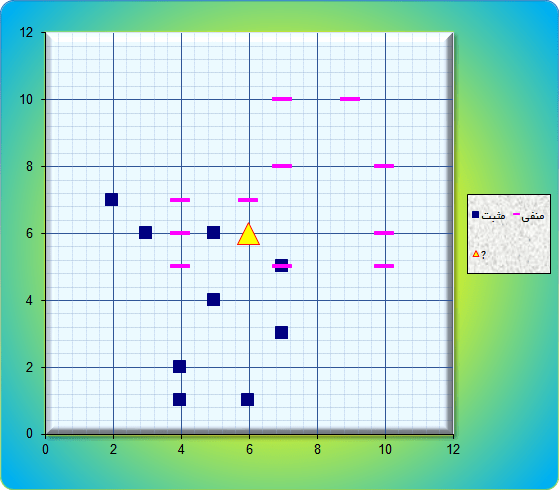
Task: Click the blue square legend key
Action: 476,215
